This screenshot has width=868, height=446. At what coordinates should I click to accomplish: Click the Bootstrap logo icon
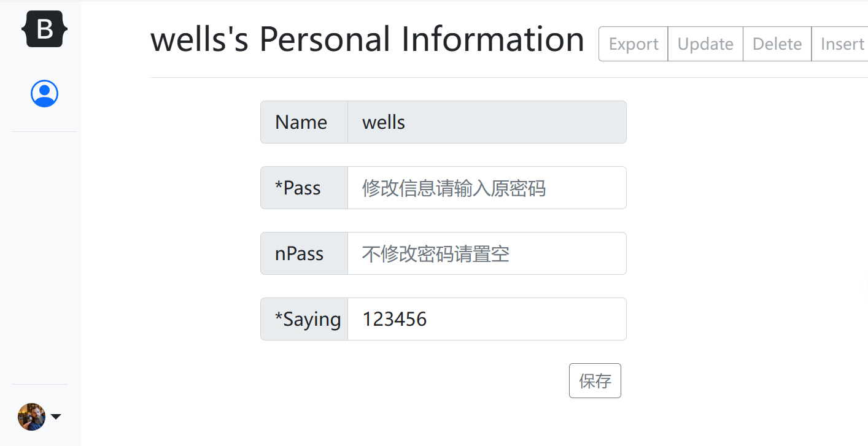(44, 29)
